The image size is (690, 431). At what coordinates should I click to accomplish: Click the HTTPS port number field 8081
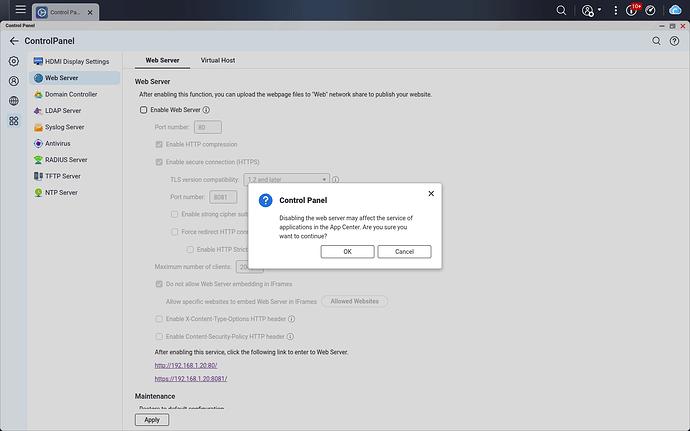[x=223, y=197]
